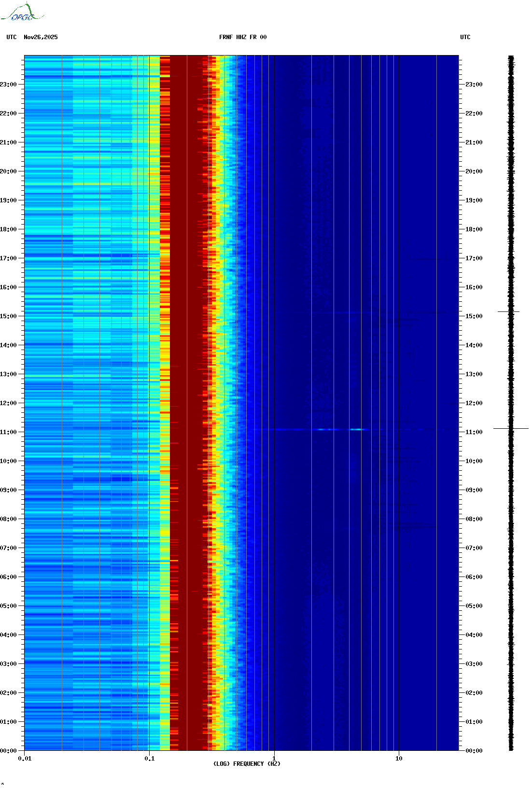
Task: Click the 00:00 label on the right axis
Action: pyautogui.click(x=474, y=751)
